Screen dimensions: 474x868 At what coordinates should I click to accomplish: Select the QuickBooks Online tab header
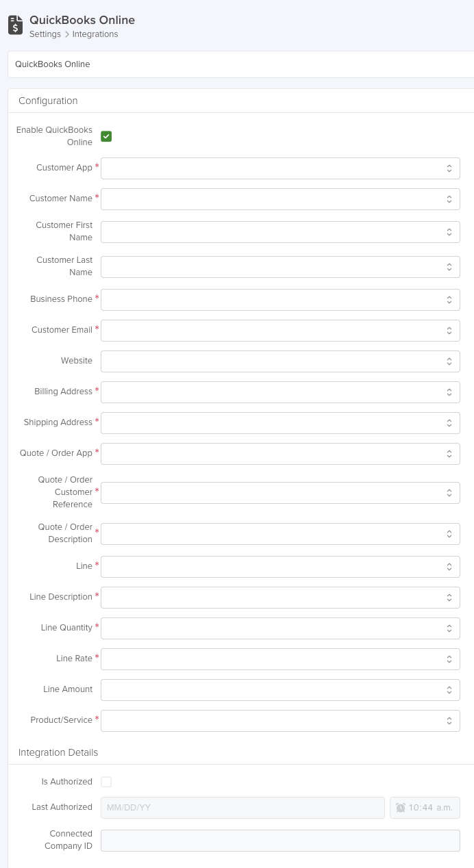coord(53,64)
